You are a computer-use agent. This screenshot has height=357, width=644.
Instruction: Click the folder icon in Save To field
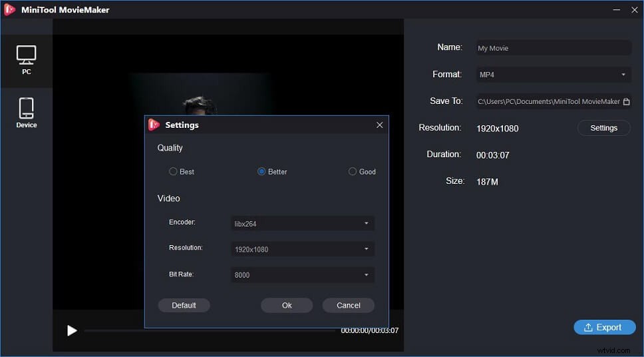pos(626,102)
